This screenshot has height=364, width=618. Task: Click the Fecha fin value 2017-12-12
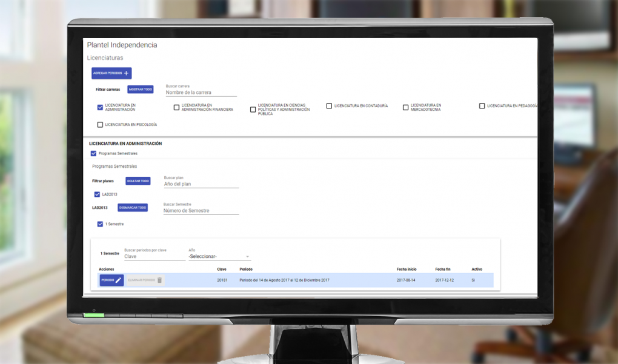(x=445, y=280)
